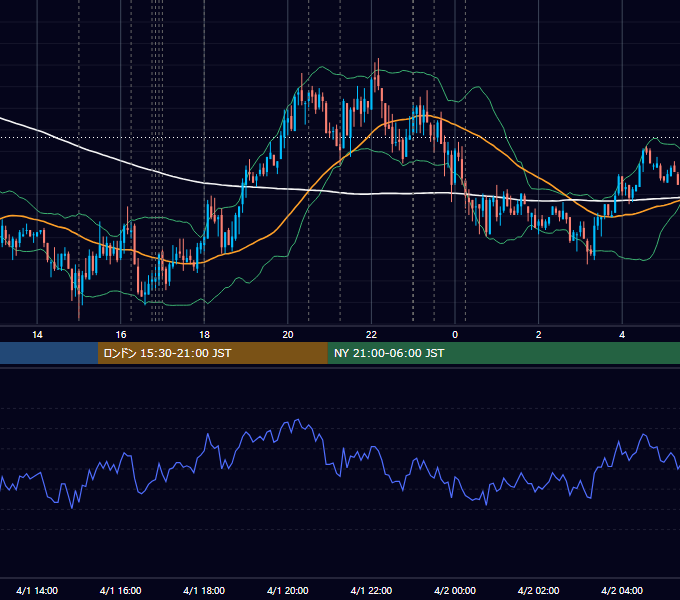
Task: Click the 4/1 20:00 label on indicator axis
Action: [x=288, y=590]
